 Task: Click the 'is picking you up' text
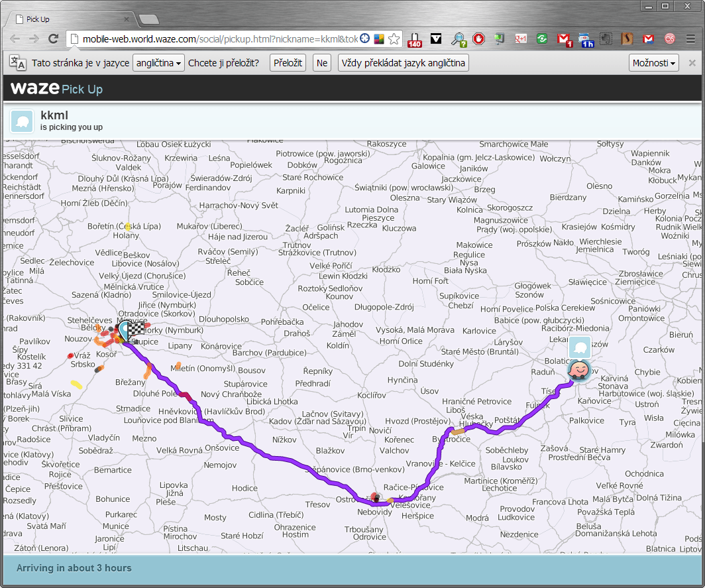pos(72,127)
